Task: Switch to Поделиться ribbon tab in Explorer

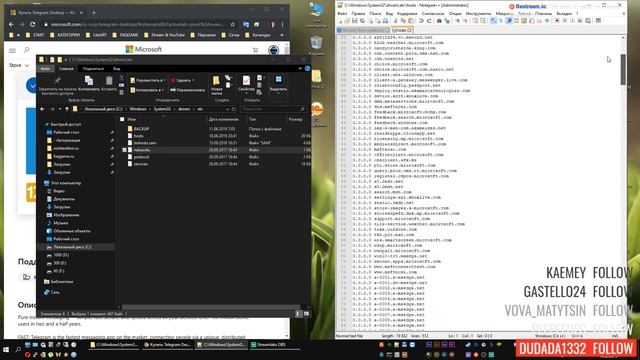Action: (x=93, y=69)
